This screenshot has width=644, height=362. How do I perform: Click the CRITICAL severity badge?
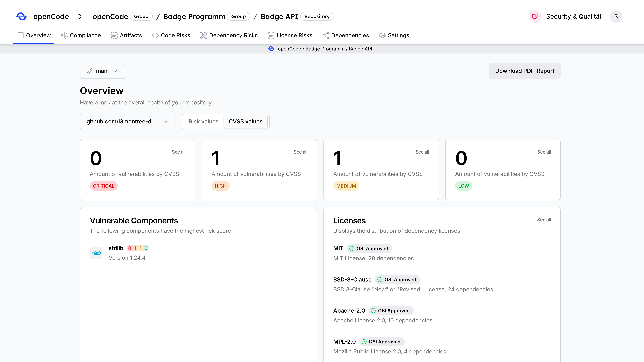tap(103, 186)
